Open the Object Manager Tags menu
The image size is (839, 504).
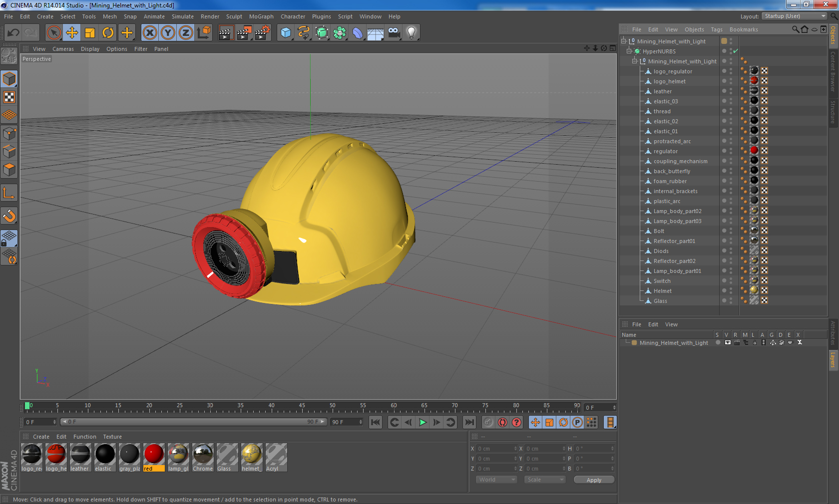(717, 29)
